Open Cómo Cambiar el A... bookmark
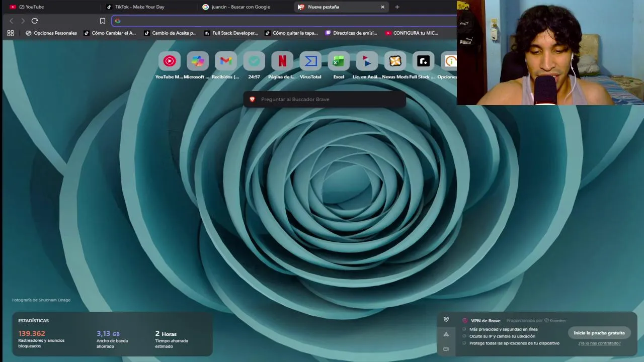The image size is (644, 362). coord(110,33)
